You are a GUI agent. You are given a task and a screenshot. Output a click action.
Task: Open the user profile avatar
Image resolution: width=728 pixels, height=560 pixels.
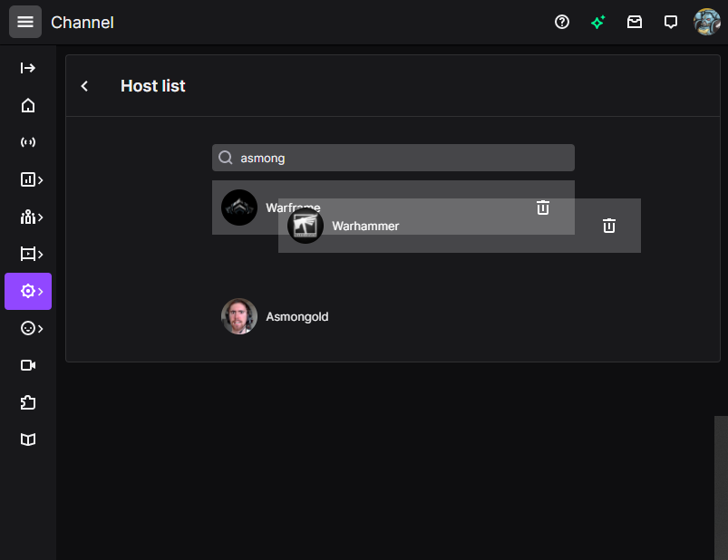click(x=706, y=22)
